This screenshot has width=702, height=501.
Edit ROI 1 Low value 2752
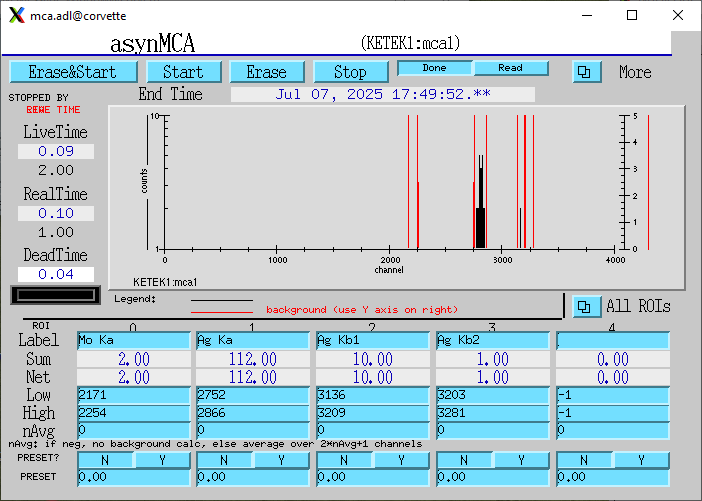coord(253,395)
